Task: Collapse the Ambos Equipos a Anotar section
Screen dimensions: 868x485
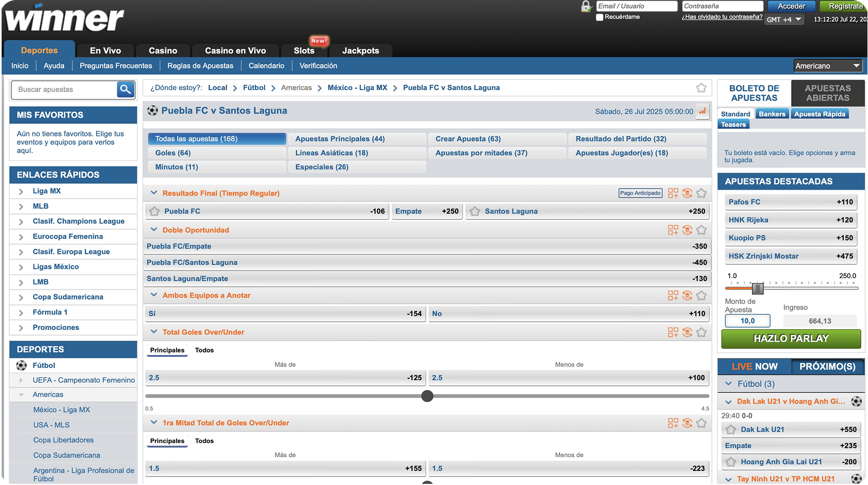Action: [x=154, y=295]
